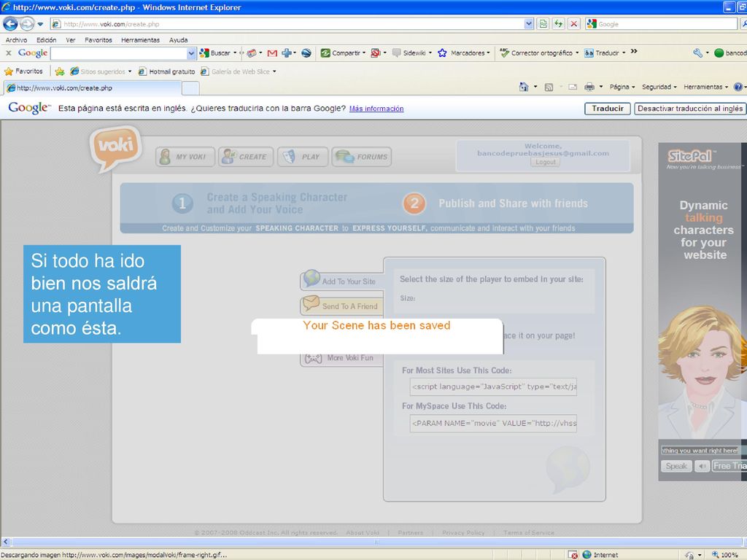The image size is (747, 560).
Task: Click the Google toolbar Buscar icon
Action: (204, 52)
